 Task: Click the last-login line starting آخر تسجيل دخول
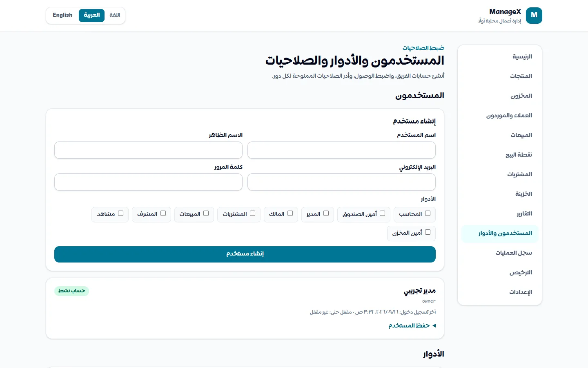tap(373, 312)
